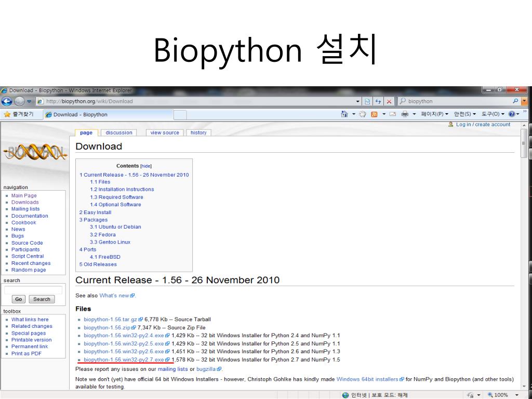Switch to the 'view source' wiki tab

click(x=165, y=132)
